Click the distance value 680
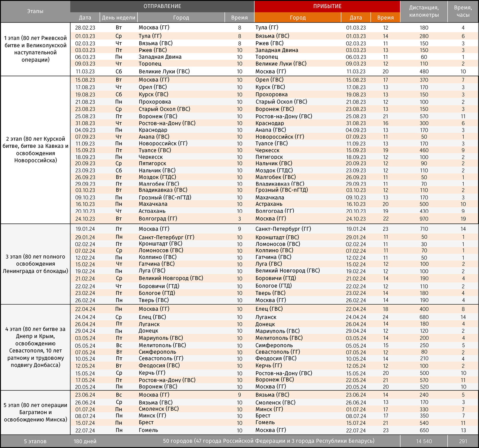 point(424,317)
